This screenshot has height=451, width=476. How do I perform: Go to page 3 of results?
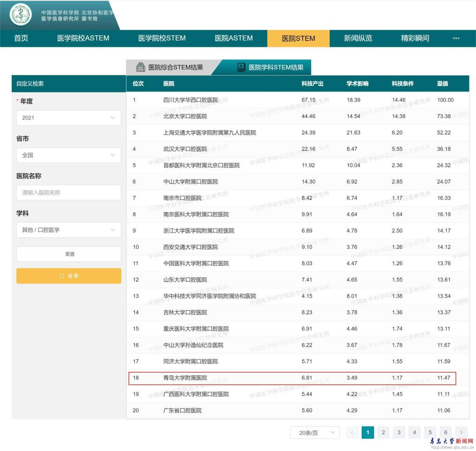(398, 432)
